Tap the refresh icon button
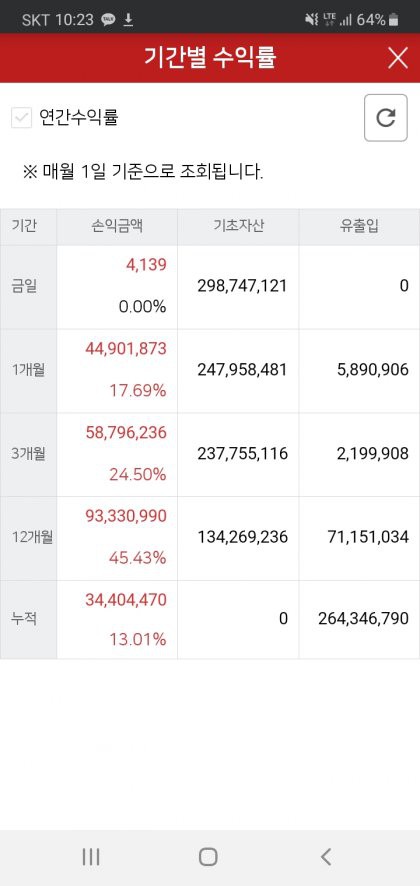The image size is (420, 886). tap(386, 118)
